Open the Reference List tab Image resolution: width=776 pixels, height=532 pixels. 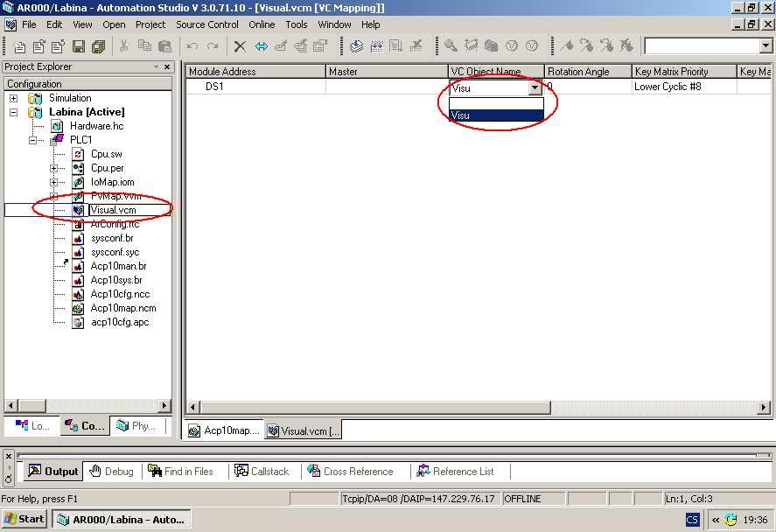click(455, 471)
